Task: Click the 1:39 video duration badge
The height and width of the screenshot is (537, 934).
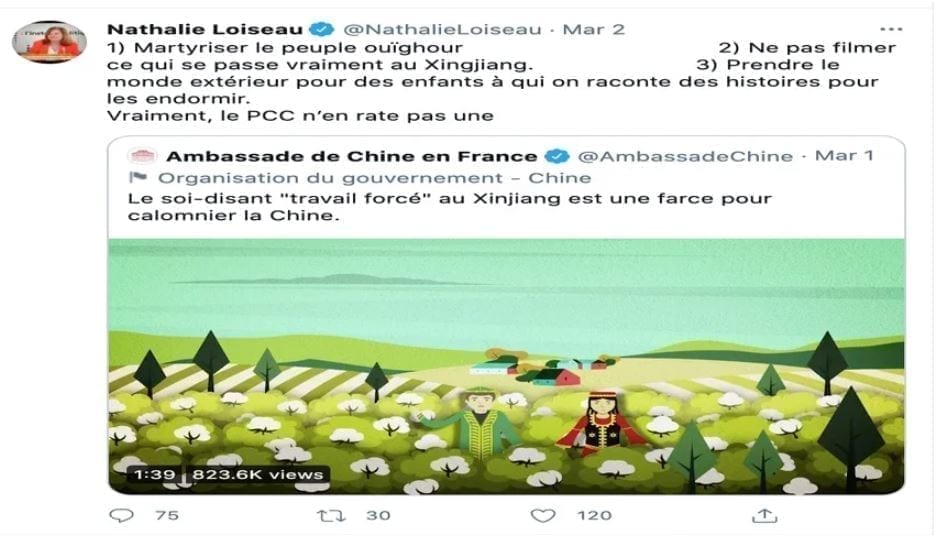Action: click(154, 474)
